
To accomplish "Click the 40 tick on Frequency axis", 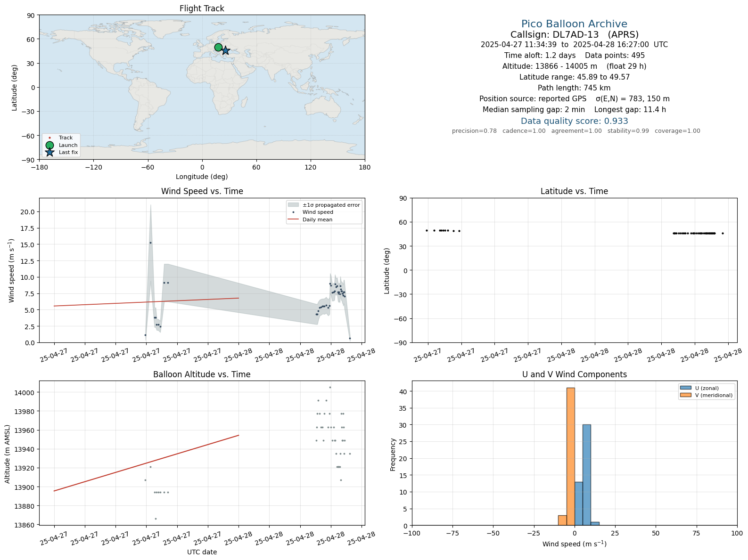I will pyautogui.click(x=404, y=391).
